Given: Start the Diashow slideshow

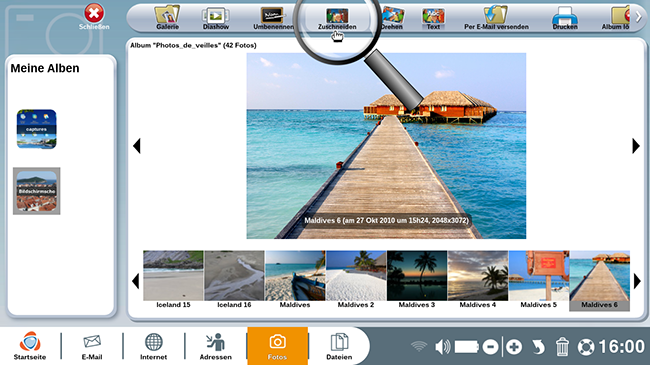Looking at the screenshot, I should pyautogui.click(x=216, y=17).
